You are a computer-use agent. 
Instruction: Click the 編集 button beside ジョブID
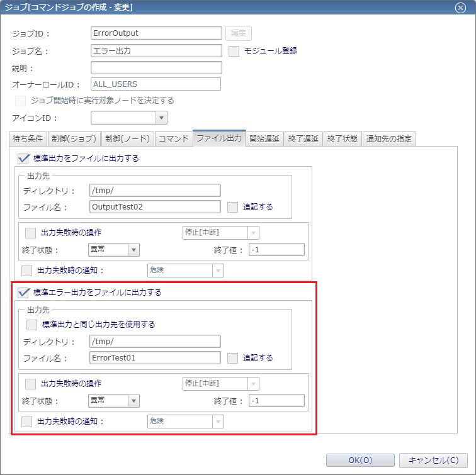click(238, 33)
